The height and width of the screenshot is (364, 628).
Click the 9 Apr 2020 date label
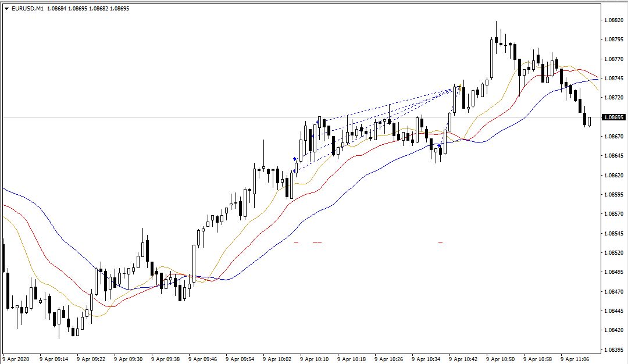click(16, 359)
